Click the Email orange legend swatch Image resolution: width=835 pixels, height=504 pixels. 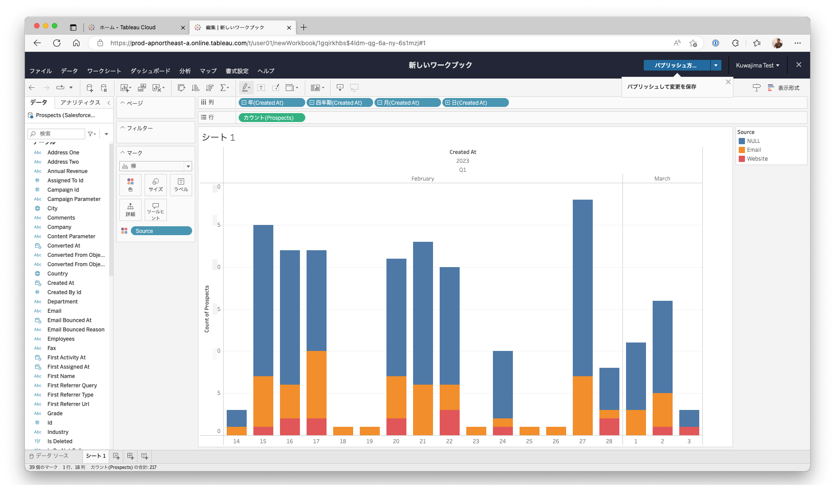click(x=742, y=150)
